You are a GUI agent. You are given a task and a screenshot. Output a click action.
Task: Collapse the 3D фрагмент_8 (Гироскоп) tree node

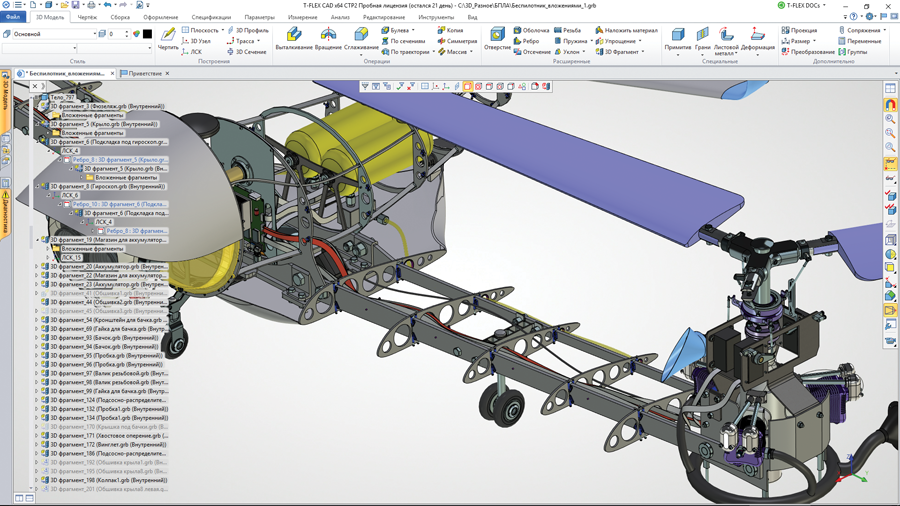click(37, 186)
